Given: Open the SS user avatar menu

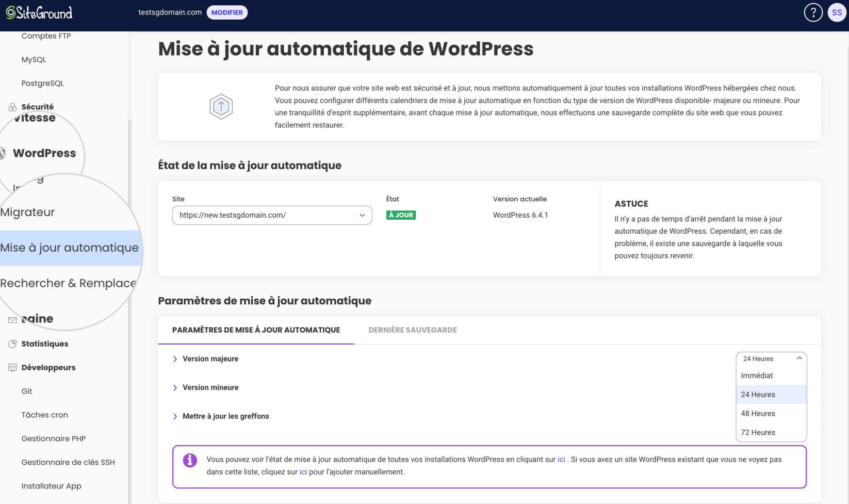Looking at the screenshot, I should [837, 12].
